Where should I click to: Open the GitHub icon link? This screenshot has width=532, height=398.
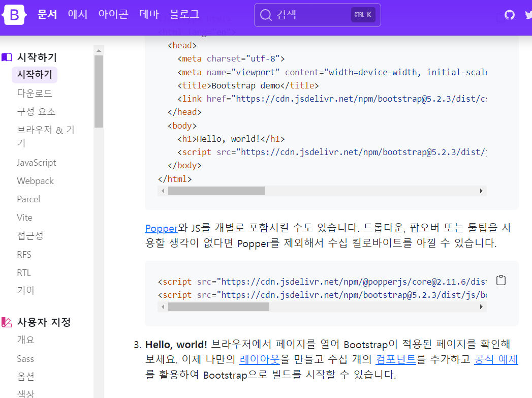point(509,15)
